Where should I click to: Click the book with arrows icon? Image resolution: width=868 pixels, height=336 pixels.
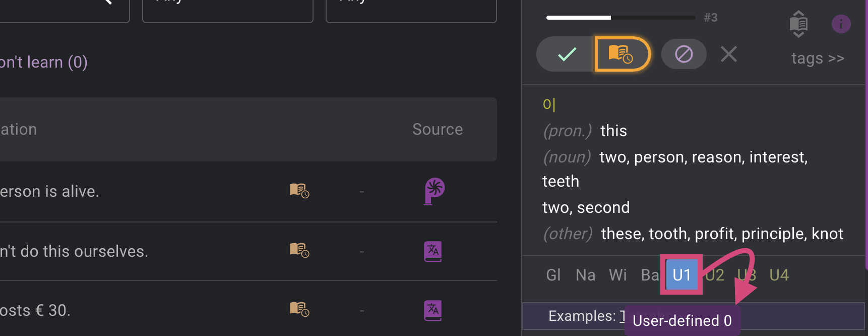coord(798,24)
